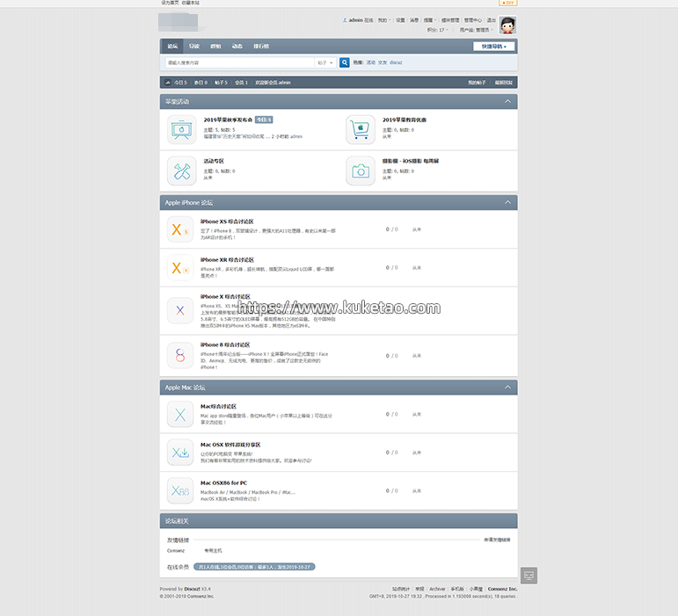This screenshot has height=616, width=678.
Task: Open the iPhone XR 综合讨论区 title
Action: (227, 260)
